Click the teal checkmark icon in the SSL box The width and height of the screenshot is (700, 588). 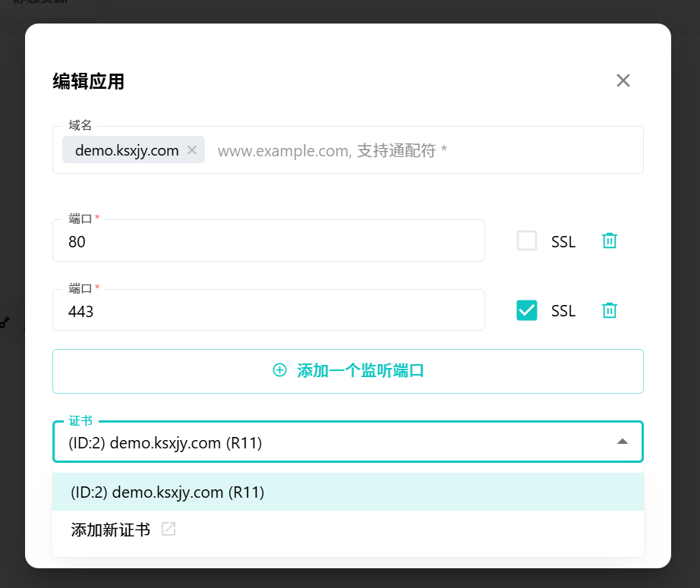coord(526,310)
